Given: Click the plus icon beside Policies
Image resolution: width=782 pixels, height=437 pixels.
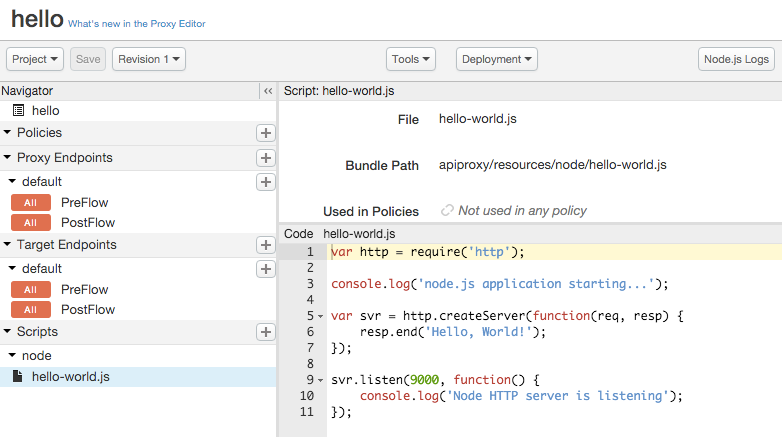Looking at the screenshot, I should click(x=265, y=133).
